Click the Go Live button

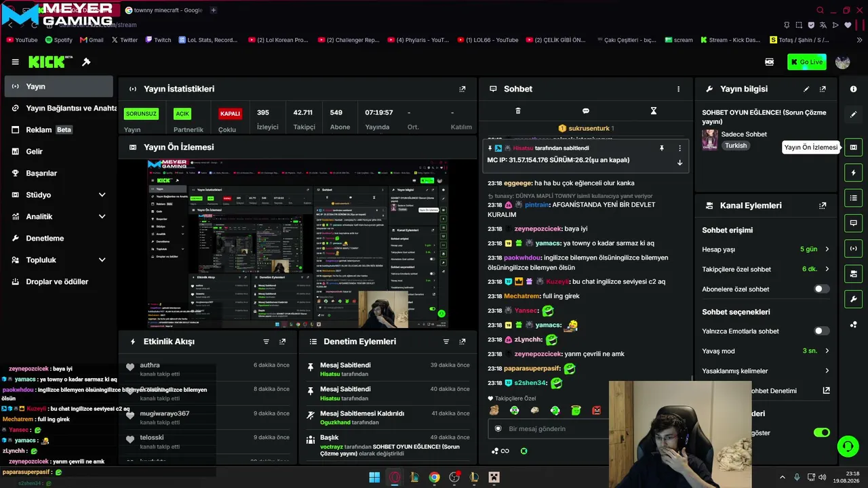(x=806, y=62)
